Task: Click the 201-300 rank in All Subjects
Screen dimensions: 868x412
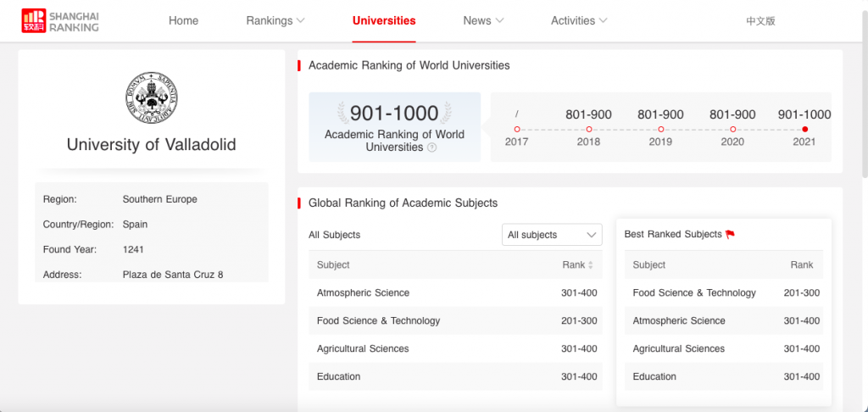Action: tap(579, 320)
